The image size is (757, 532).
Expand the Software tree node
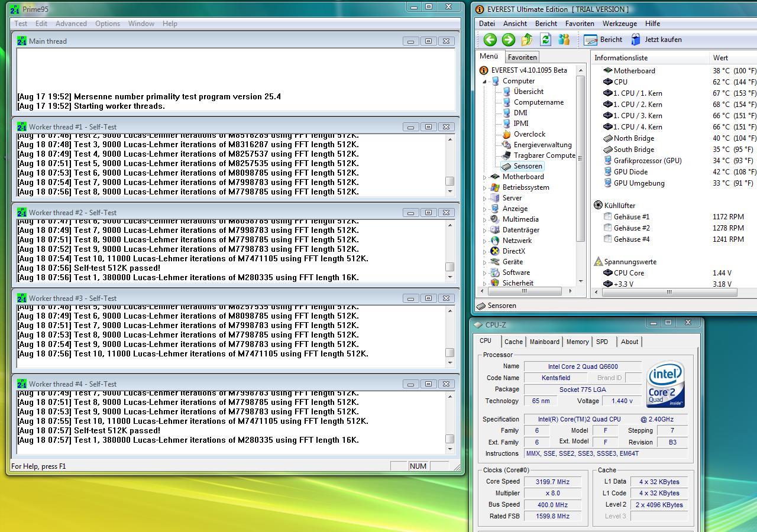(x=485, y=273)
